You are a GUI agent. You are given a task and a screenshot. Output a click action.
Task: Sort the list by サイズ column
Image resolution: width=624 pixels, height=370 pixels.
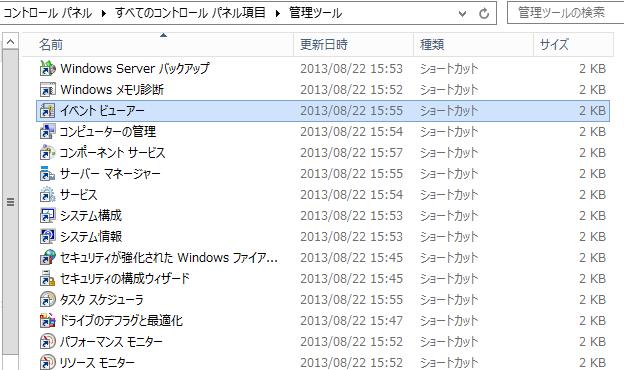(x=573, y=45)
